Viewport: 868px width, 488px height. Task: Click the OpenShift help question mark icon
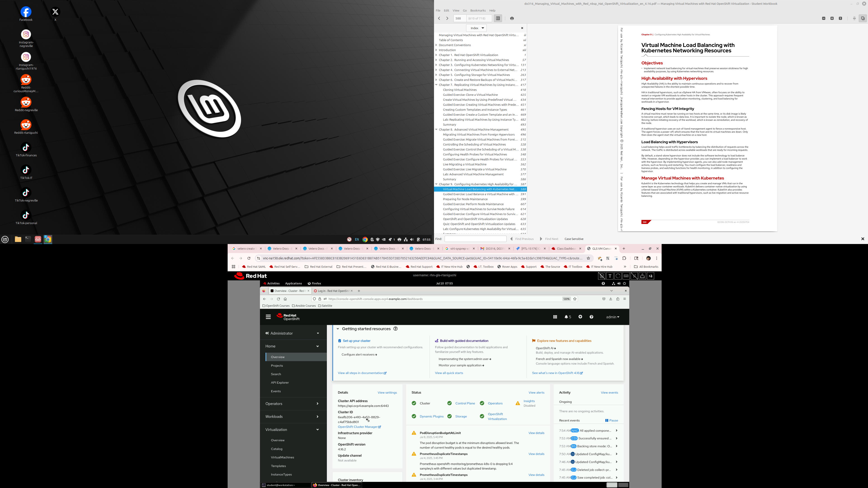(591, 317)
